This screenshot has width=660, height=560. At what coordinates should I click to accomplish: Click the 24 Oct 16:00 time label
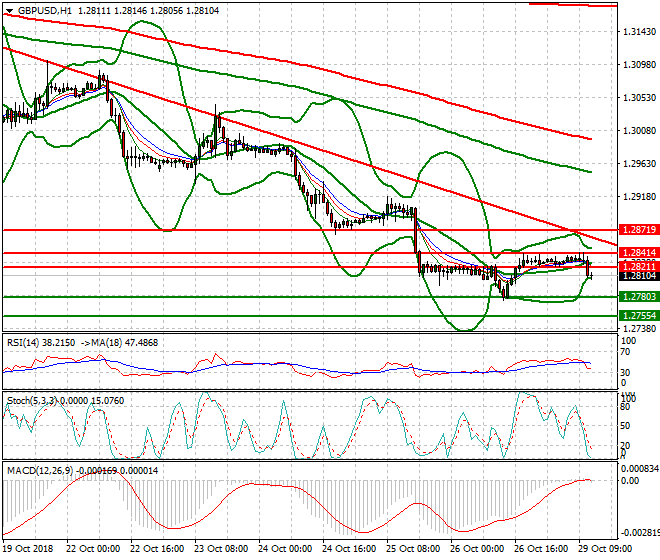coord(349,549)
